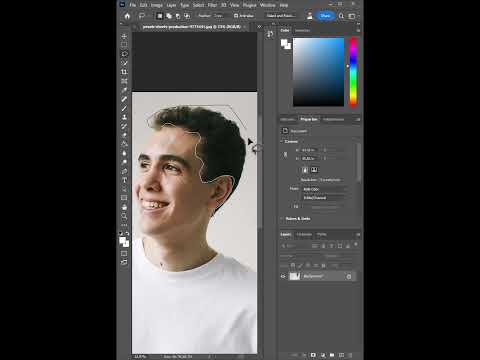This screenshot has height=360, width=480.
Task: Click inside the color picker field
Action: pos(318,72)
